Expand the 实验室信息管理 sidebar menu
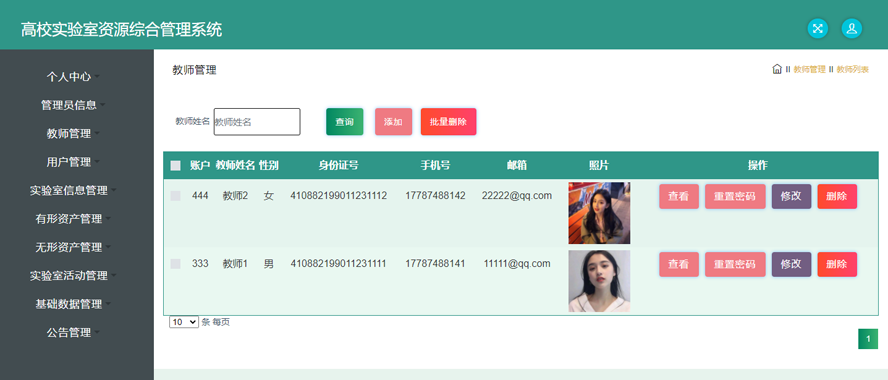The height and width of the screenshot is (380, 888). [x=73, y=190]
